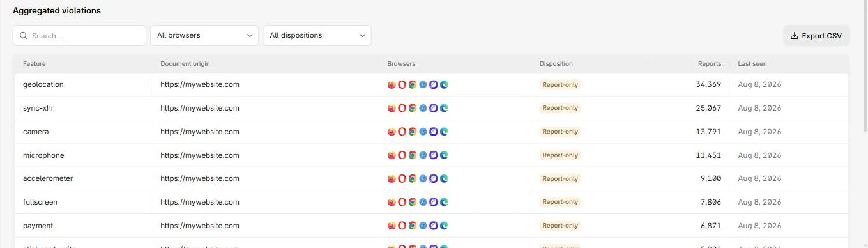Select the payment feature cell
This screenshot has width=868, height=248.
[x=38, y=226]
